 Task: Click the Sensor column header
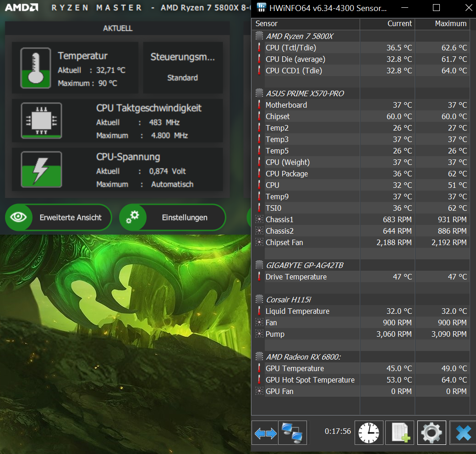point(306,24)
